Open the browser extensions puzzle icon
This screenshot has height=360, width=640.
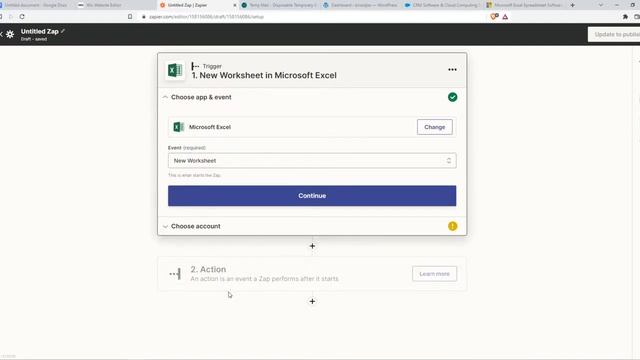click(625, 17)
